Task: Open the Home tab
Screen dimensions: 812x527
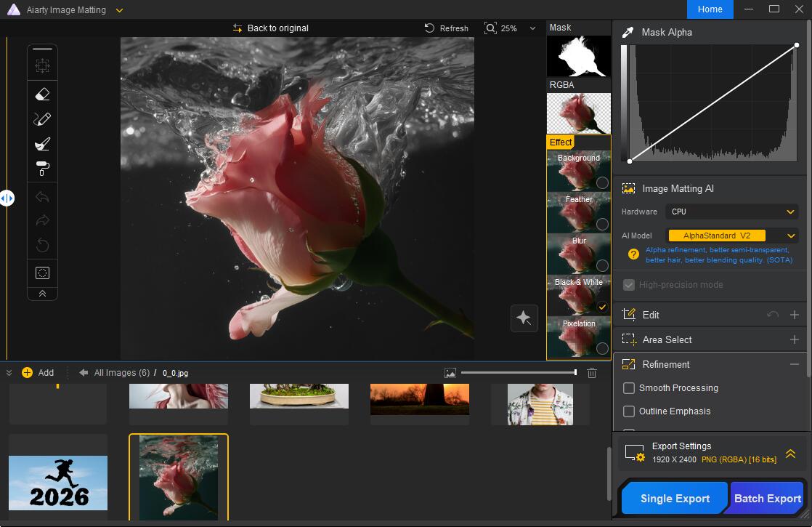Action: pyautogui.click(x=710, y=9)
